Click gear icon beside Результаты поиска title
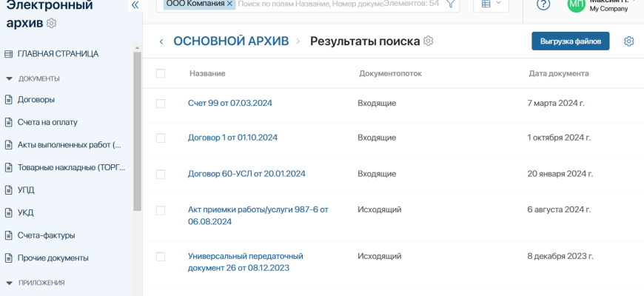Viewport: 644px width, 296px height. point(429,41)
